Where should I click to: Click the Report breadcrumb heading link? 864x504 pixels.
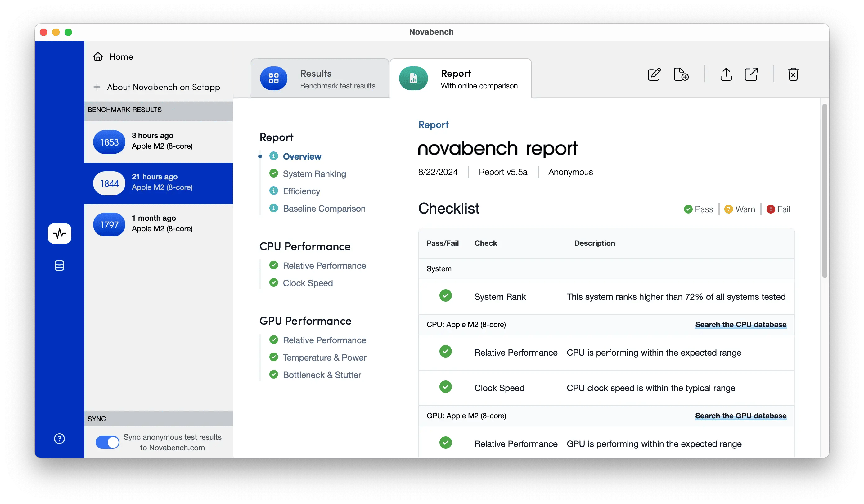[433, 124]
